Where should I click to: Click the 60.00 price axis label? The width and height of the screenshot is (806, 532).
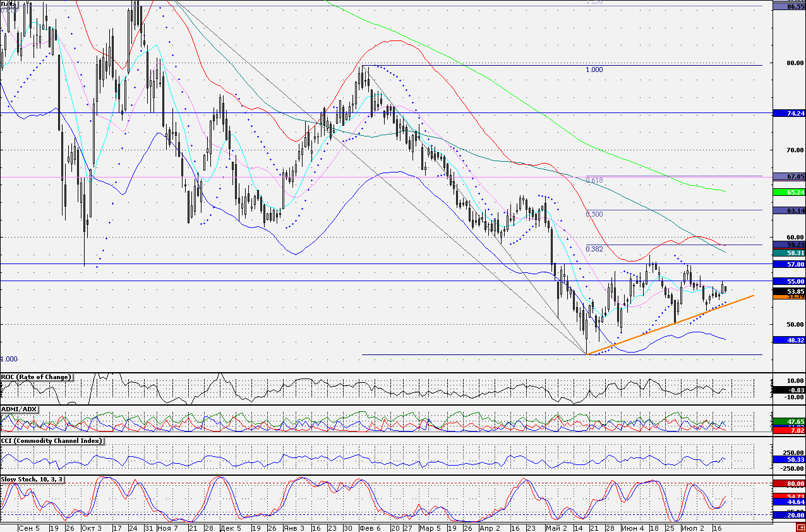tap(795, 238)
